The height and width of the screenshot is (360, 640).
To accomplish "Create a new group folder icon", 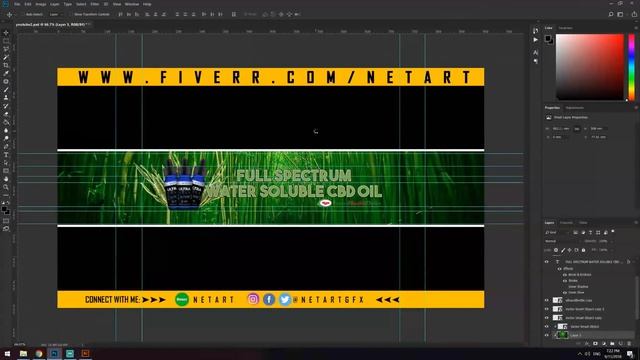I will click(x=612, y=344).
